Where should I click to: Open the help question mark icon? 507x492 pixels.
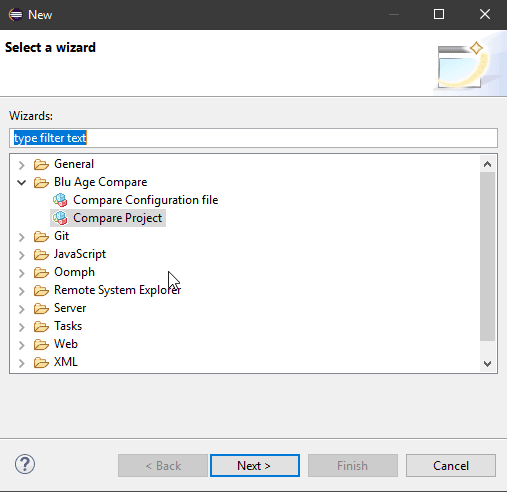point(25,464)
